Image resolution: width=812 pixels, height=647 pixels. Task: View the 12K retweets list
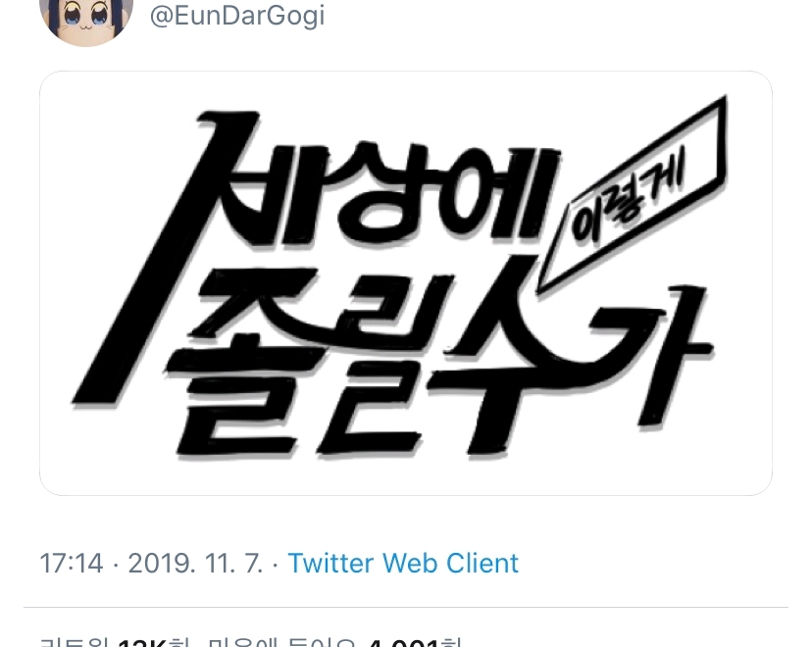click(142, 643)
